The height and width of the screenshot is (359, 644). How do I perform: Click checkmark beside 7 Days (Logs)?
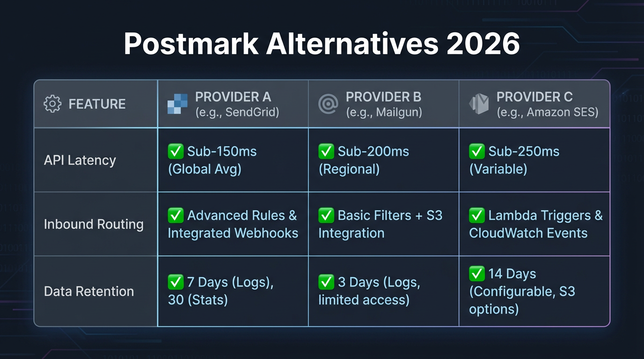[176, 282]
